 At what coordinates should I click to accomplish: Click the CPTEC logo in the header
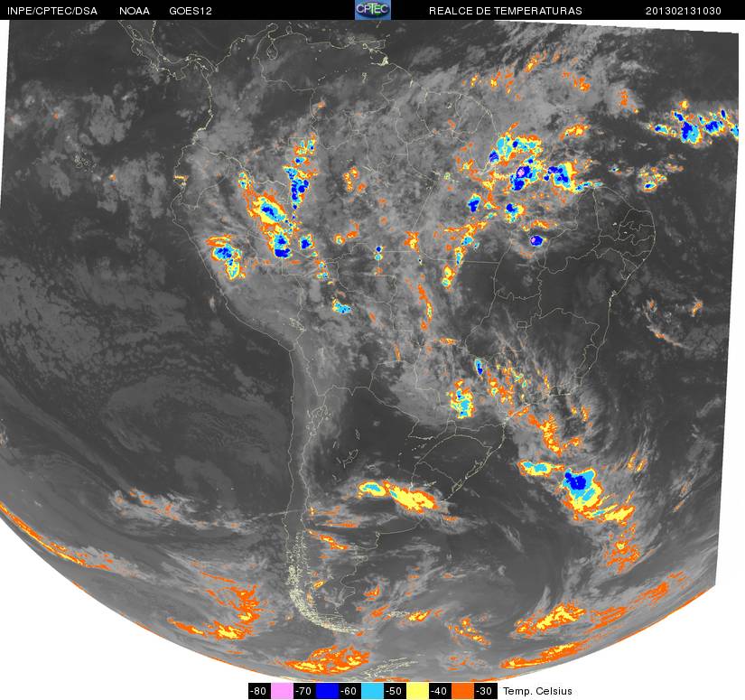tap(373, 10)
